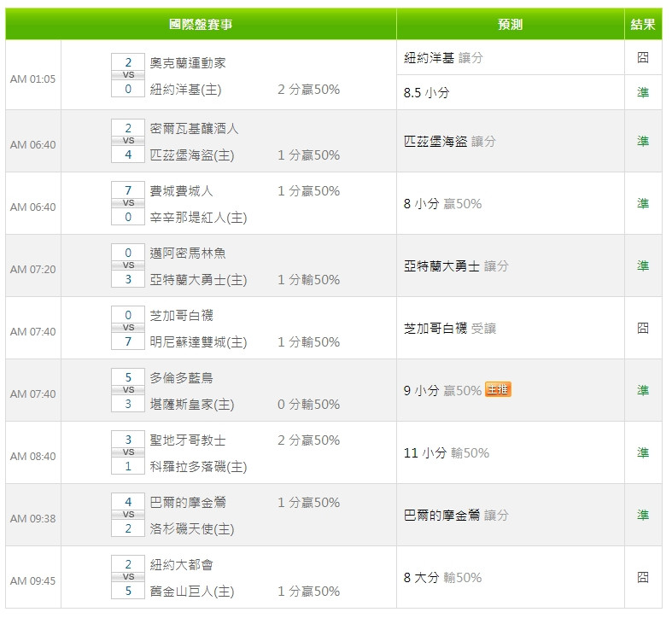Click the 0 分輸50% handicap for 堪薩斯皇家
The height and width of the screenshot is (618, 672).
(308, 404)
